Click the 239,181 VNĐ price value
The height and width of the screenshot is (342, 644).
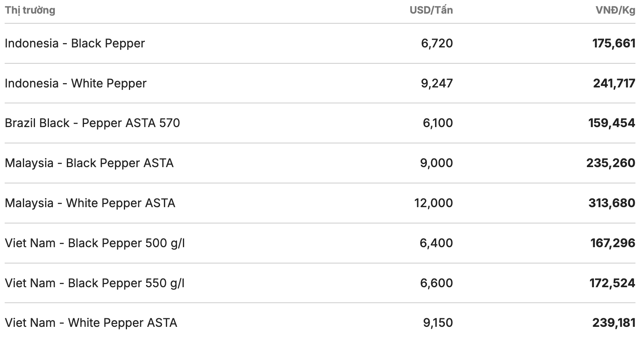coord(614,323)
